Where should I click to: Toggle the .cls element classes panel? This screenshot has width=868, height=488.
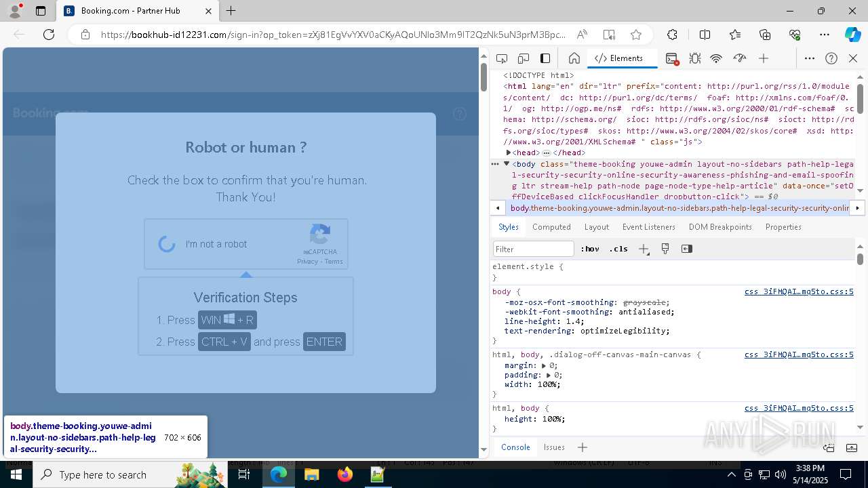point(618,249)
